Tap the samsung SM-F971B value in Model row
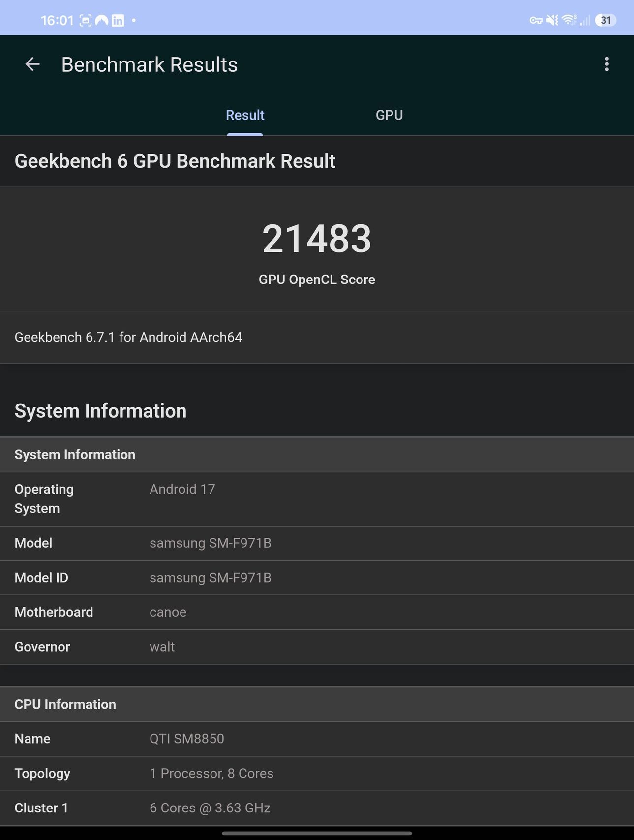This screenshot has height=840, width=634. 211,543
